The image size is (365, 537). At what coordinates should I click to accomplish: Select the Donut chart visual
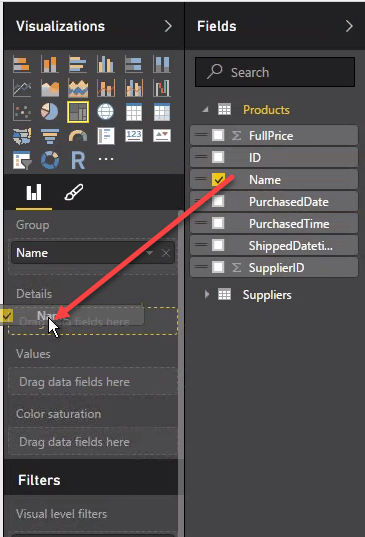click(x=50, y=160)
